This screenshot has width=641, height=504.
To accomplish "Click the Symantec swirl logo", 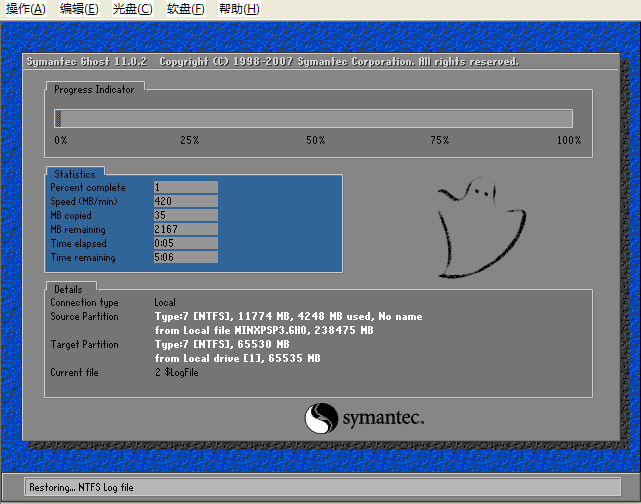I will [x=321, y=418].
